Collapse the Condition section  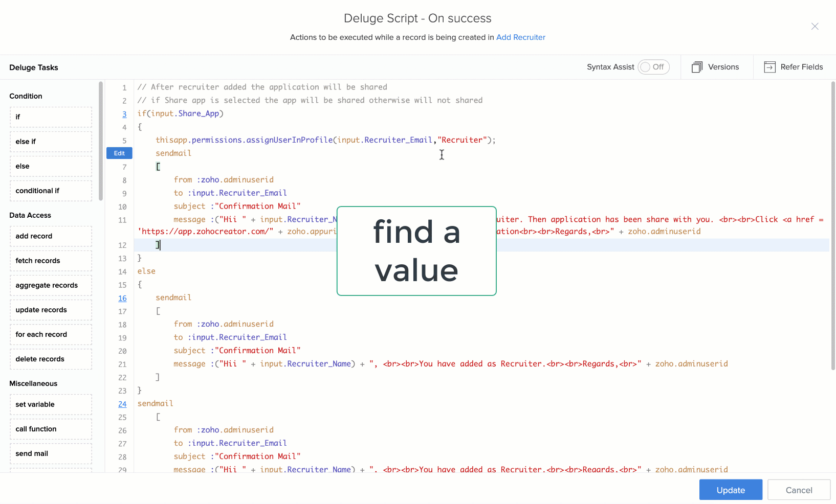point(26,96)
